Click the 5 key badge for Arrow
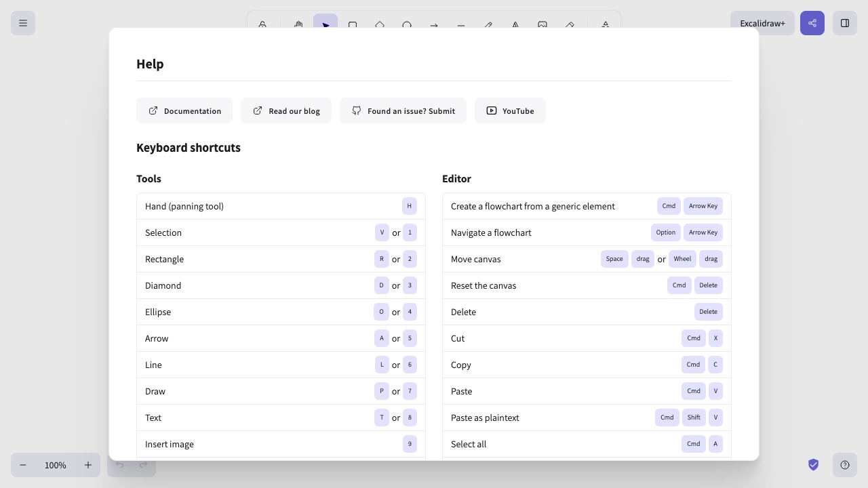868x488 pixels. tap(410, 338)
